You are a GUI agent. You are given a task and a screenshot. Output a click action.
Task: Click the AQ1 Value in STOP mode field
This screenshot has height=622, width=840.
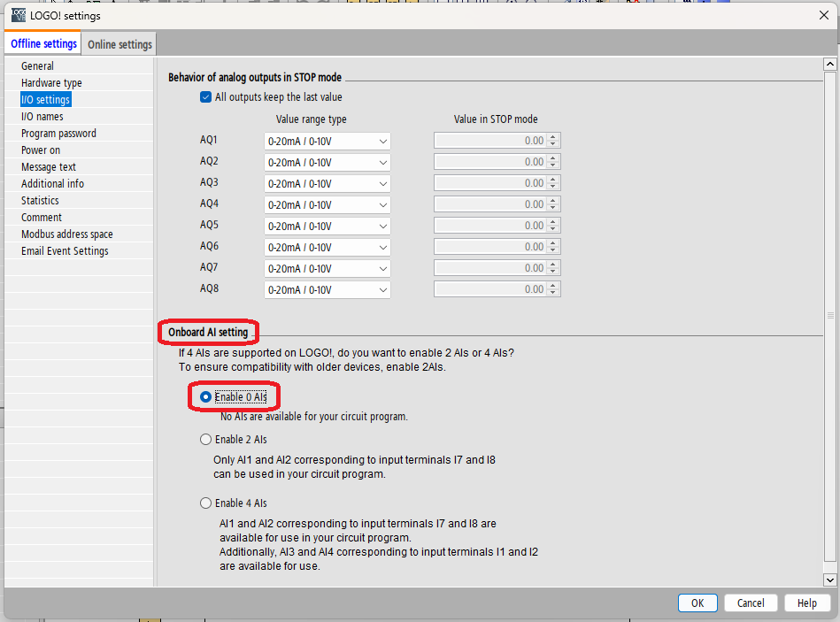[x=490, y=141]
